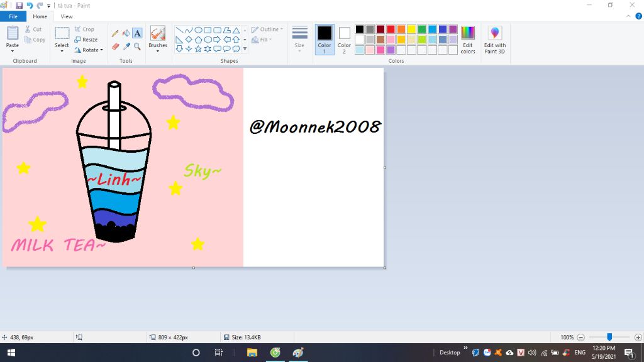This screenshot has height=362, width=644.
Task: Select the Fill with color bucket tool
Action: click(126, 33)
